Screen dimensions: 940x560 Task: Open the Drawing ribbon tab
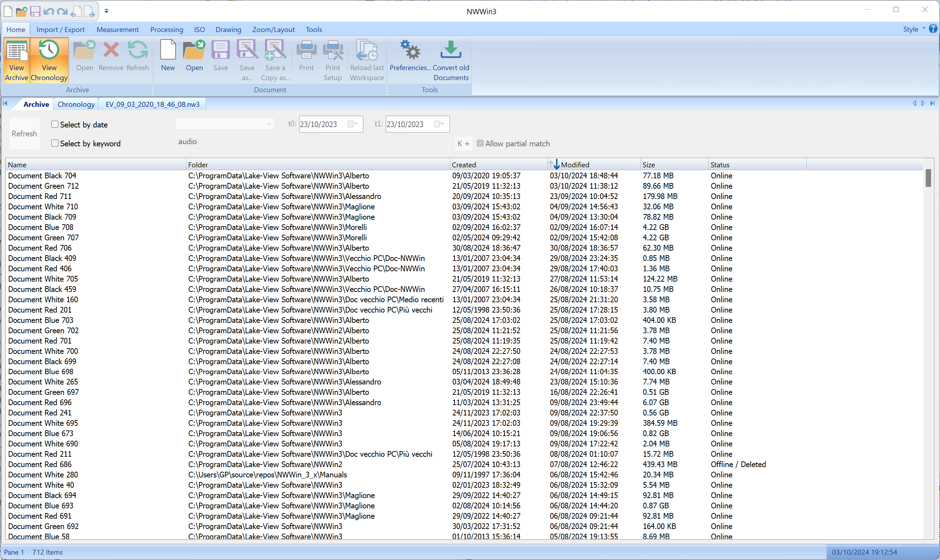point(228,30)
